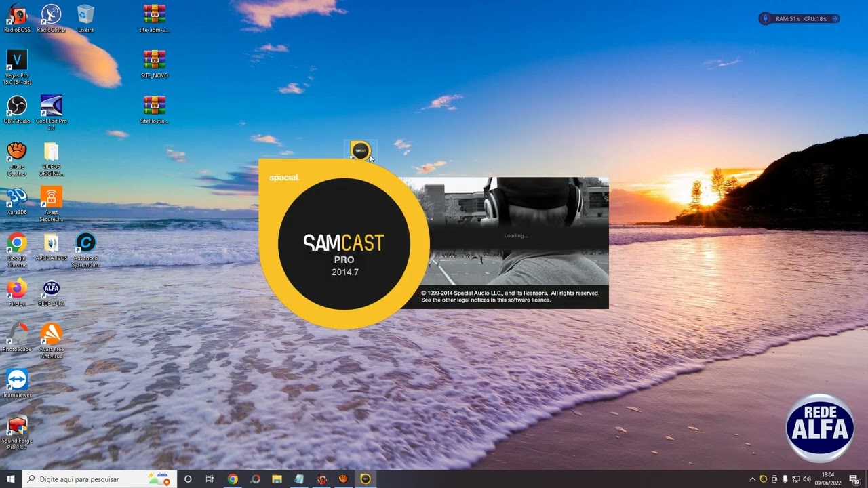Click the 'Digite aqui para pesquisar' search box
Image resolution: width=868 pixels, height=488 pixels.
[100, 479]
